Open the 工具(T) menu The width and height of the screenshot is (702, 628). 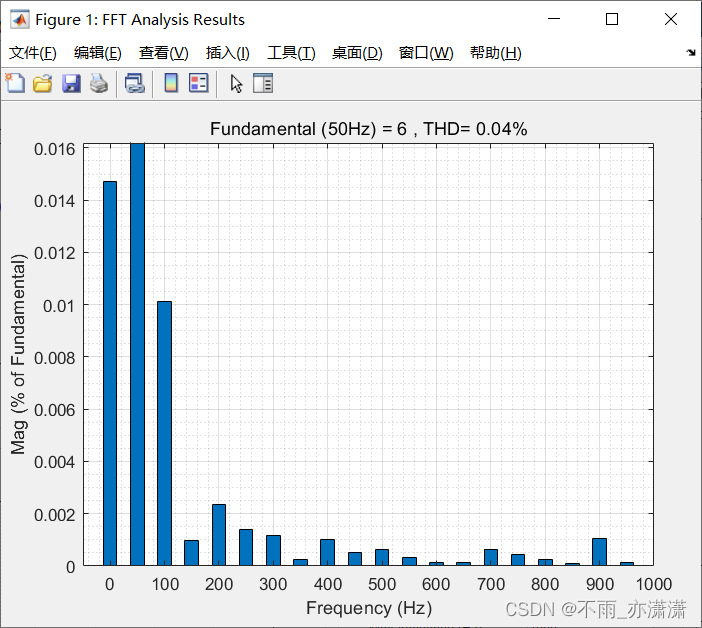pyautogui.click(x=291, y=53)
